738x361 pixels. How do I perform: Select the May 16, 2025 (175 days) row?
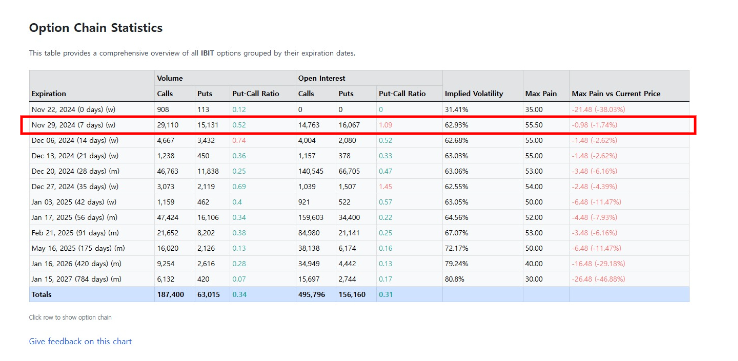point(359,248)
